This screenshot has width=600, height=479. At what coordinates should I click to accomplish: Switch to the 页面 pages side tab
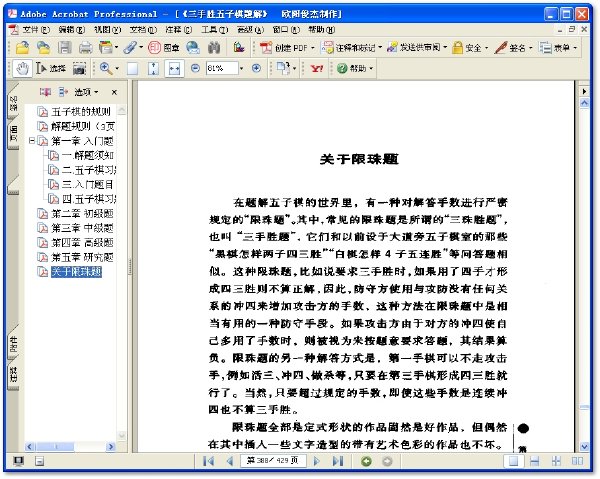pyautogui.click(x=13, y=134)
